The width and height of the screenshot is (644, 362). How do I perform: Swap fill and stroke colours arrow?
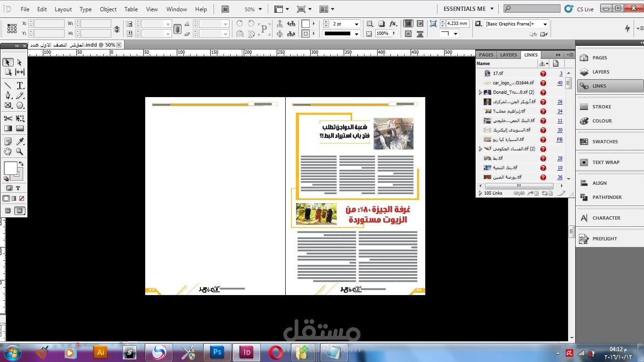21,164
